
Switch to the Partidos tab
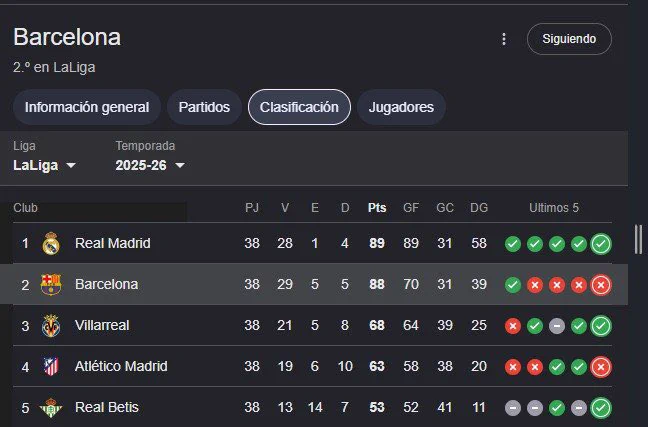pos(204,107)
